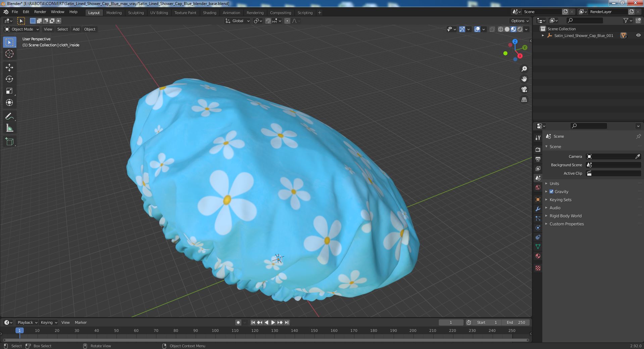
Task: Toggle auto keying record button
Action: [238, 322]
